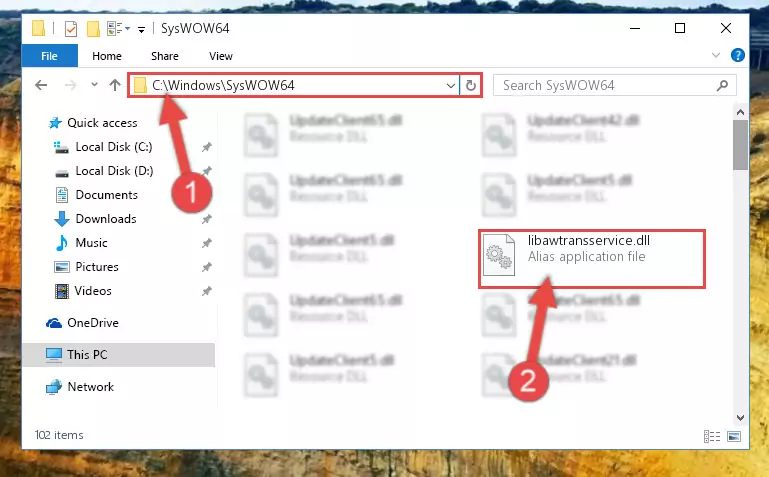Refresh the SysWOW64 folder view
The image size is (769, 477).
[x=471, y=85]
